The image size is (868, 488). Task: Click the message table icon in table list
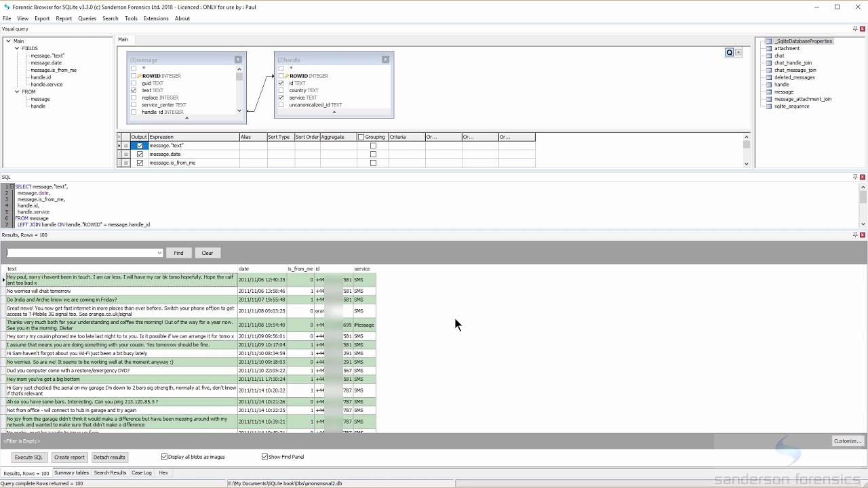[x=769, y=92]
